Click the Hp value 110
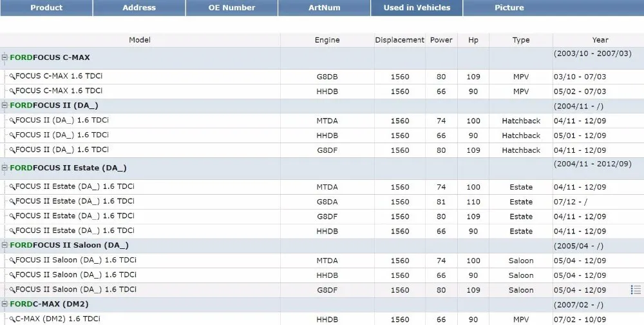Screen dimensions: 644x325 pyautogui.click(x=473, y=202)
